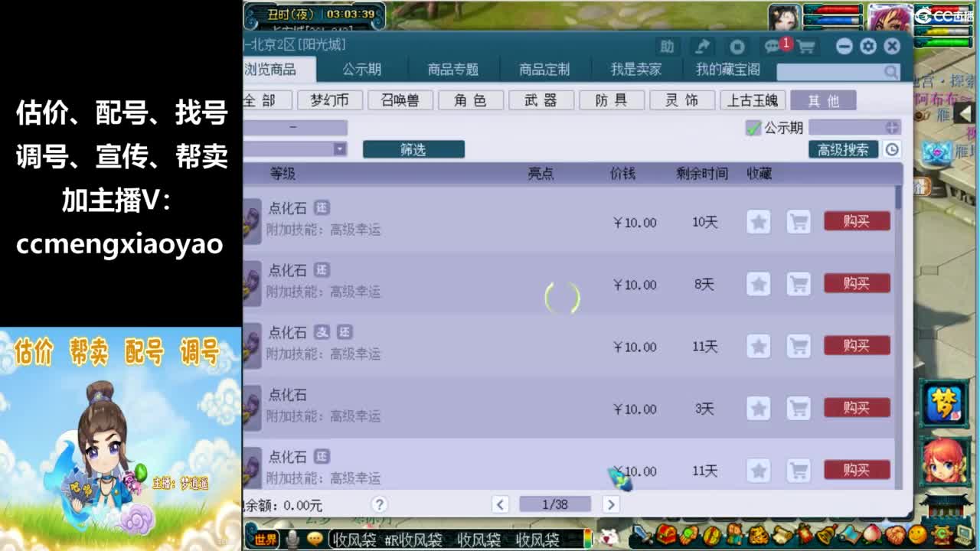This screenshot has height=551, width=980.
Task: Open the gear settings icon of treasure pavilion
Action: pyautogui.click(x=867, y=47)
